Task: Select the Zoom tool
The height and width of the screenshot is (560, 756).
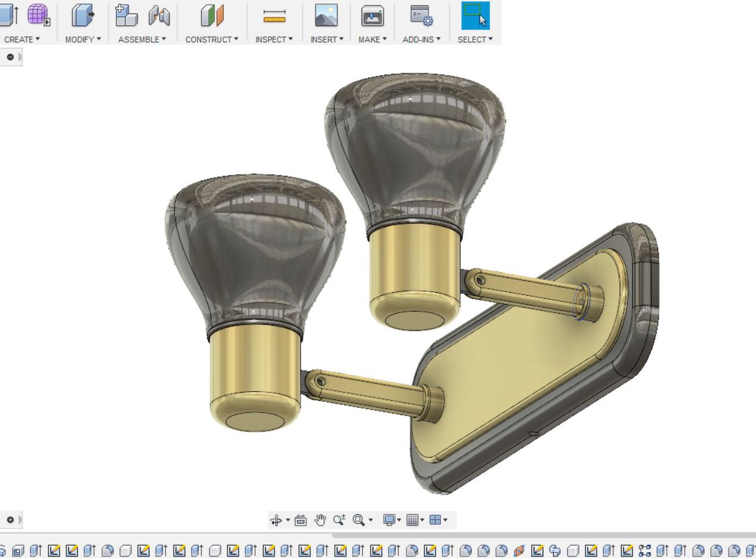Action: [x=338, y=519]
